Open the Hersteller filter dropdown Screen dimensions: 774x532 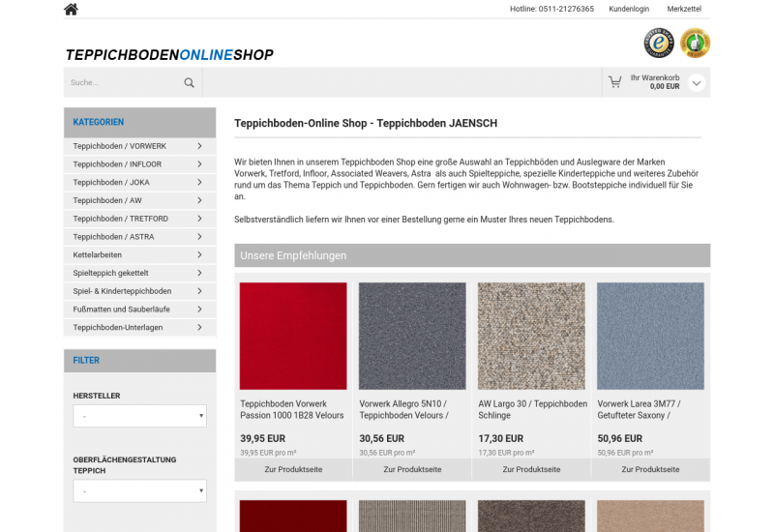[x=139, y=416]
